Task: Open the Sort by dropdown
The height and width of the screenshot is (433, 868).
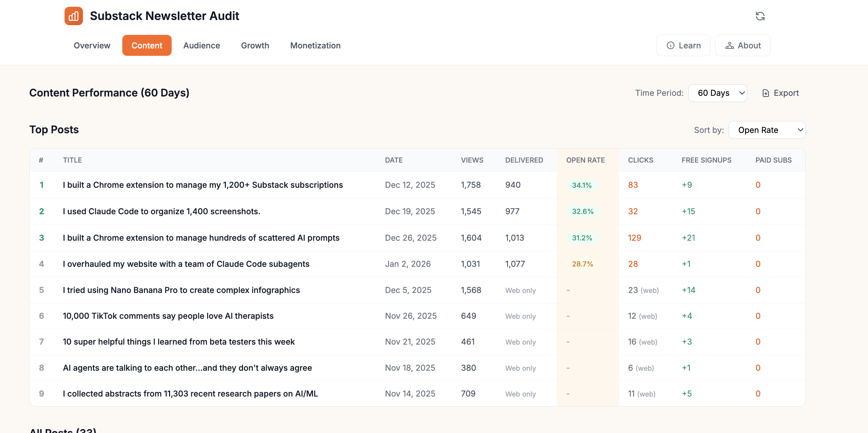Action: pos(767,130)
